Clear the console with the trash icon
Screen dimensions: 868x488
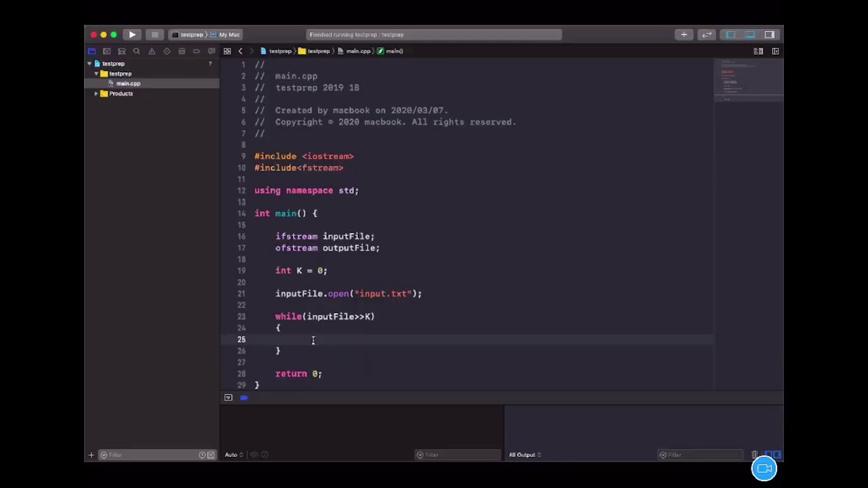pyautogui.click(x=755, y=455)
